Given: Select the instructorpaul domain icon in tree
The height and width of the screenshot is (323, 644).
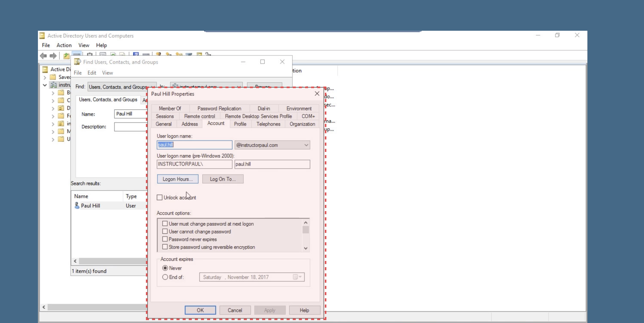Looking at the screenshot, I should (x=53, y=85).
